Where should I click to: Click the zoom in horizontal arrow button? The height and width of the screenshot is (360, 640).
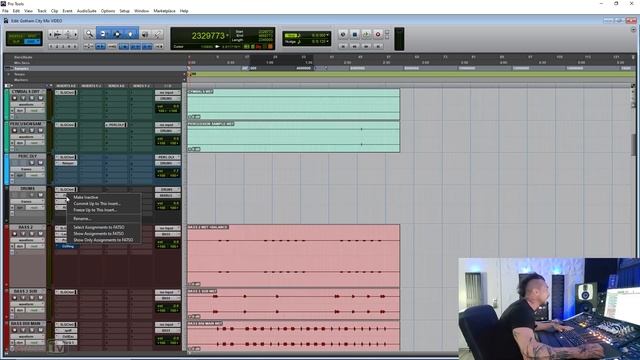(76, 35)
